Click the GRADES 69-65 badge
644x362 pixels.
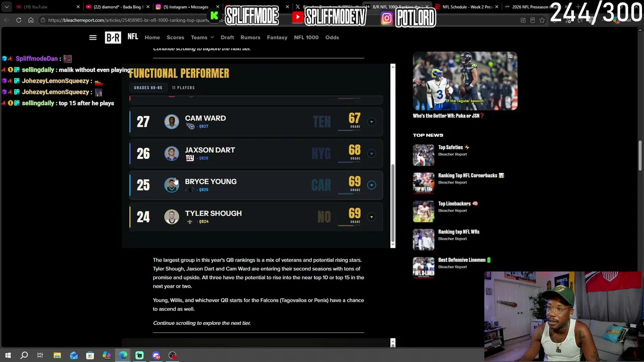[148, 87]
